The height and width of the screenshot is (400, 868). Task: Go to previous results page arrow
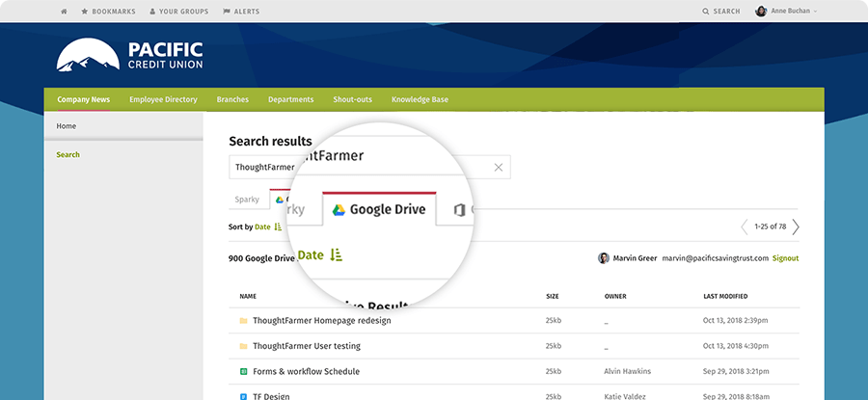tap(744, 227)
